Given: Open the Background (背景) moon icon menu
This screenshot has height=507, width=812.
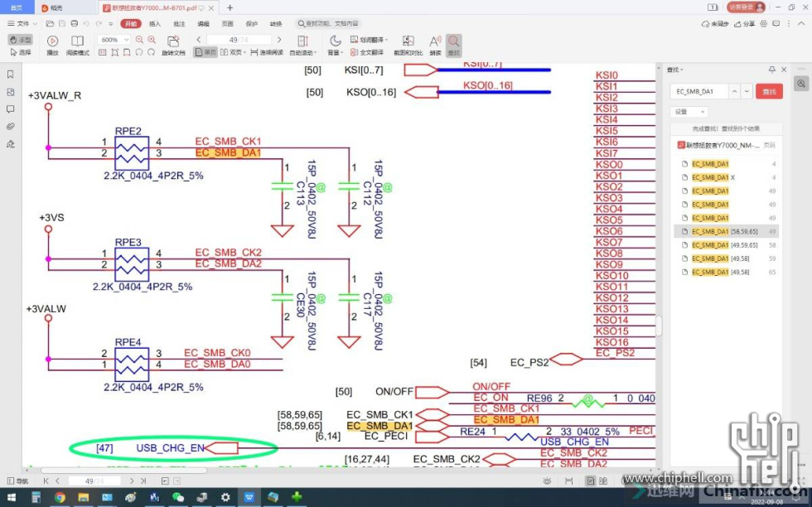Looking at the screenshot, I should pyautogui.click(x=335, y=45).
